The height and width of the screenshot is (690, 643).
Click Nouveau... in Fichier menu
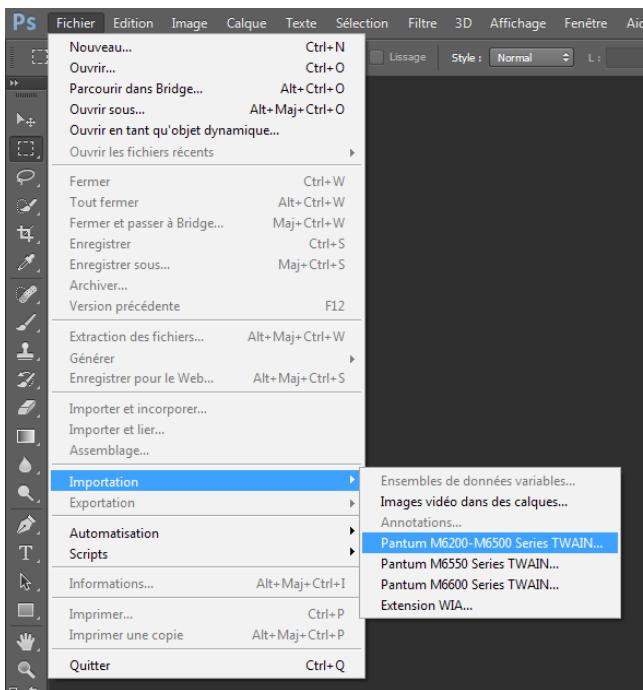100,47
